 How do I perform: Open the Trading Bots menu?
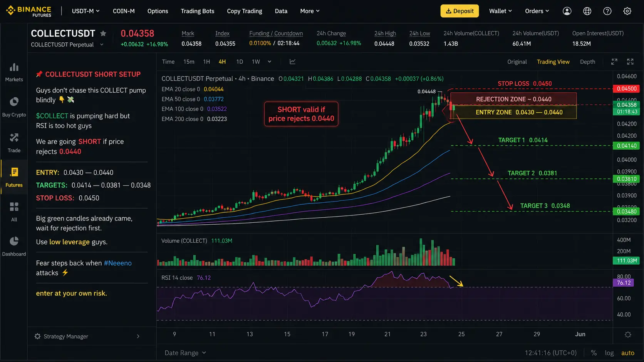point(198,11)
